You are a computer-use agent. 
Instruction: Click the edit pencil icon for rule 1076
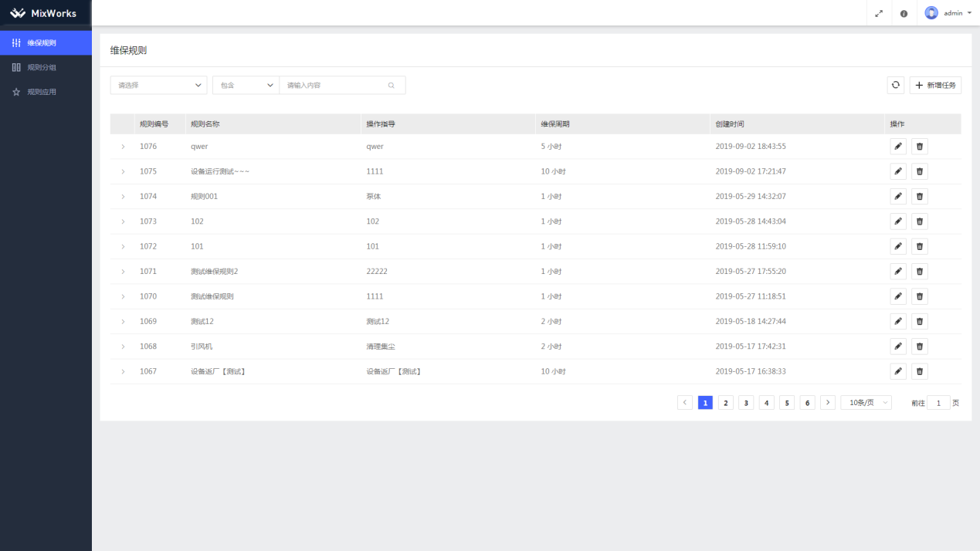click(897, 147)
